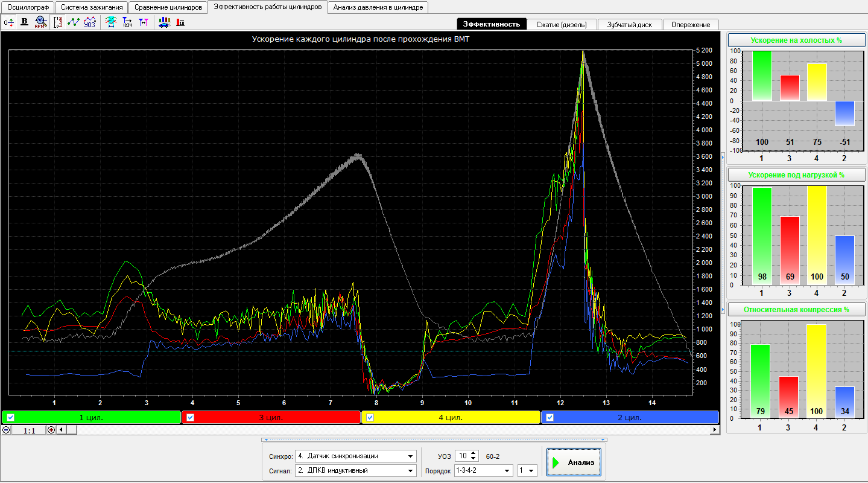Click the Ускорение на холостых % header
Screen dimensions: 868x483
796,40
